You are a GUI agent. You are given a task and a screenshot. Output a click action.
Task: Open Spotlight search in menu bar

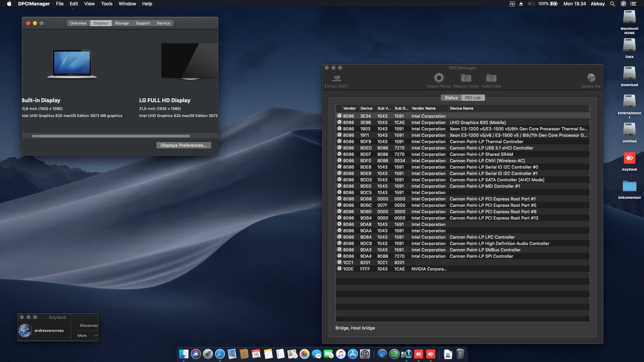[x=612, y=4]
